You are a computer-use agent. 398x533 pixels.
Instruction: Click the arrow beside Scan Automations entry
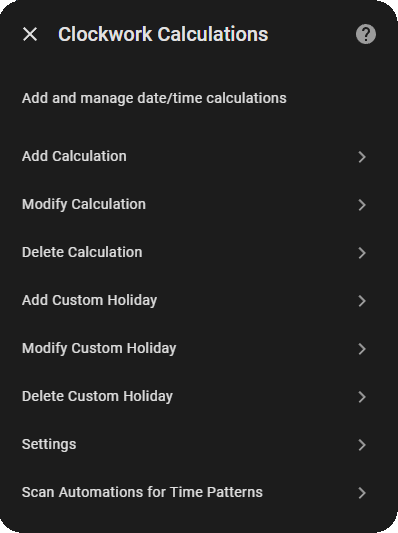pos(362,493)
